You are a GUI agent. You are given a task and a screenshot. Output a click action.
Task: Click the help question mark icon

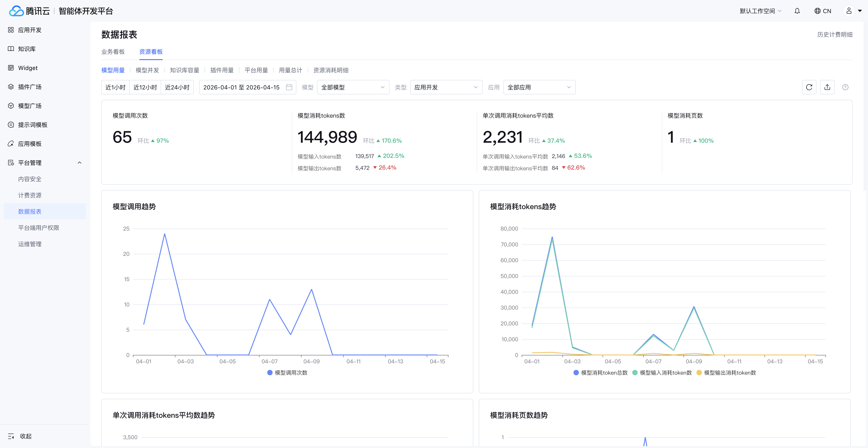tap(845, 87)
